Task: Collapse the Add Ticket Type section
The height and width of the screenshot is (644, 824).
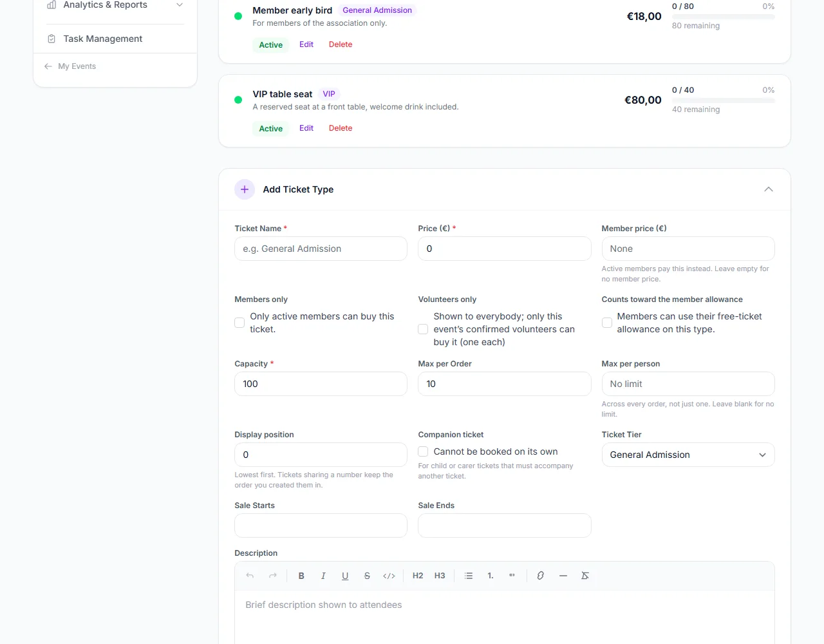Action: [769, 189]
